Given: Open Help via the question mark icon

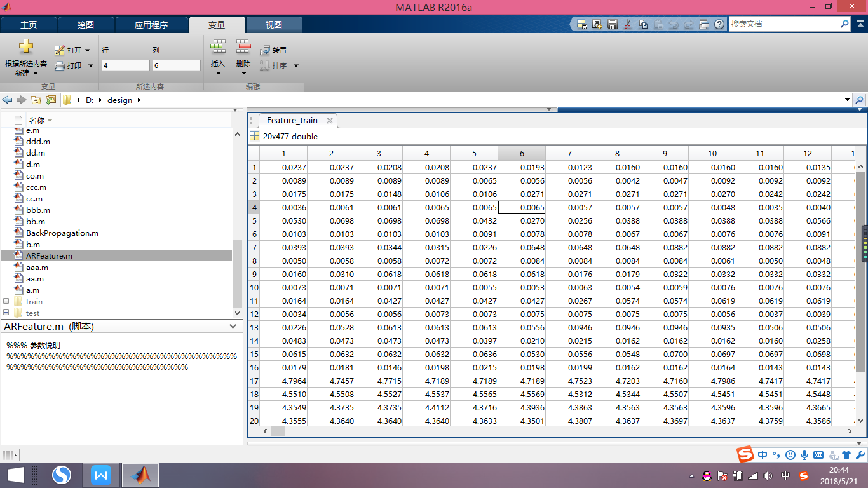Looking at the screenshot, I should (719, 24).
